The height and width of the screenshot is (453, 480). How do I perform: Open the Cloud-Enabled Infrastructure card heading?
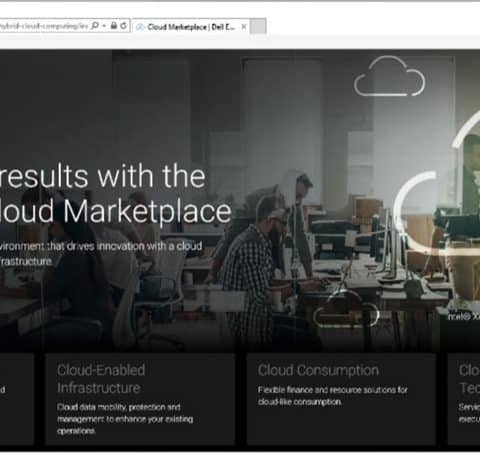(101, 379)
